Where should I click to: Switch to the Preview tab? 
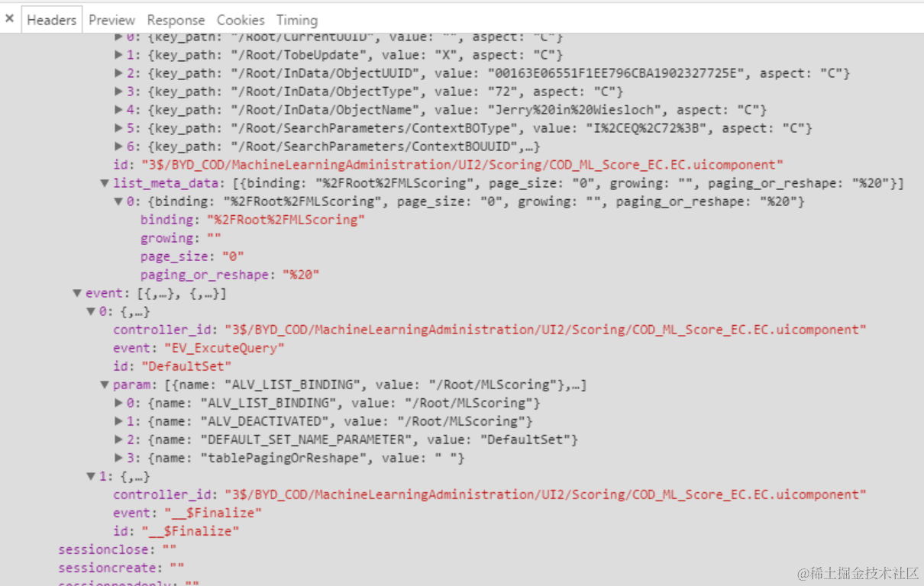tap(111, 20)
